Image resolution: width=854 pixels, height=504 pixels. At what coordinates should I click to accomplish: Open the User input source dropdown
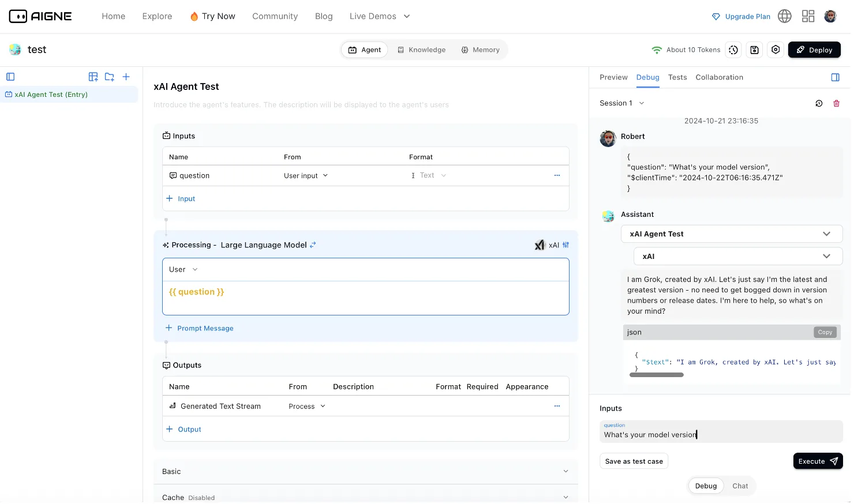click(x=306, y=176)
